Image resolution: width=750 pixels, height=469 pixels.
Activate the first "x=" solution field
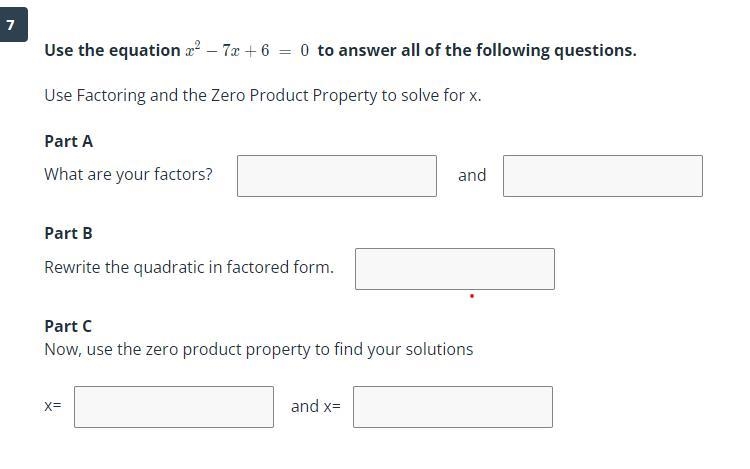click(174, 407)
